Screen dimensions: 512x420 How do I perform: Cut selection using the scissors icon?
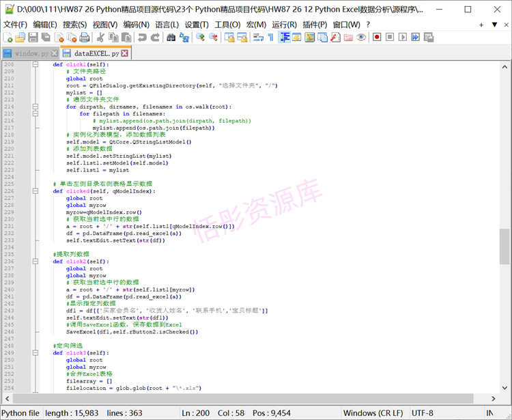click(100, 38)
